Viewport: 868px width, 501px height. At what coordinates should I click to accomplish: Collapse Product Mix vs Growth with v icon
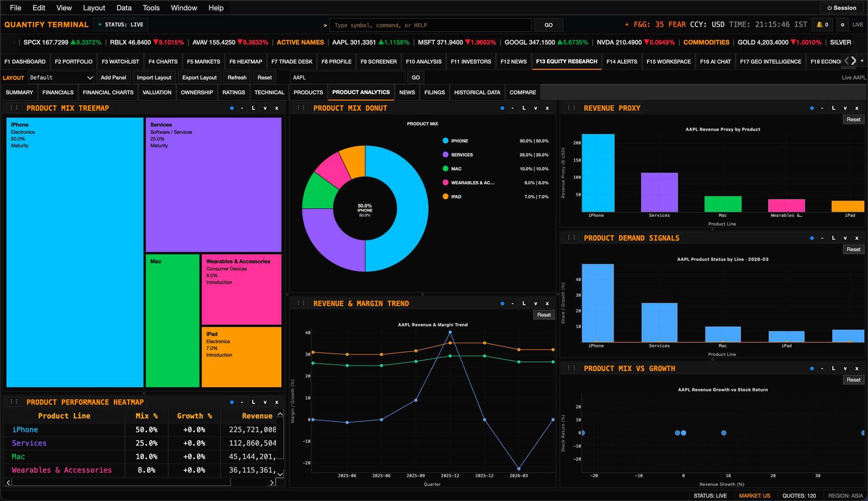tap(846, 368)
